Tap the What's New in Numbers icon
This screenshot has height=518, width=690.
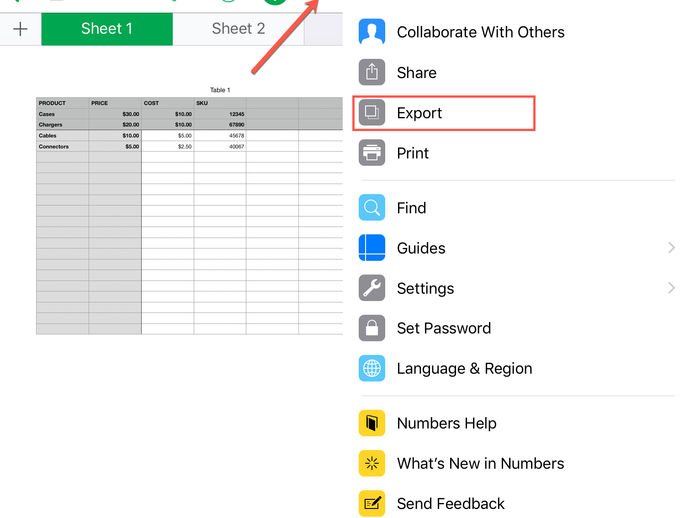tap(372, 463)
